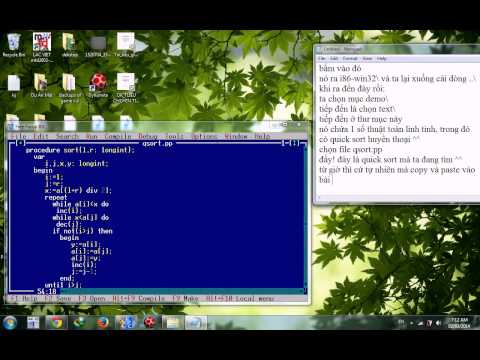Click the Notepad taskbar button
Viewport: 480px width, 360px height.
(x=195, y=323)
